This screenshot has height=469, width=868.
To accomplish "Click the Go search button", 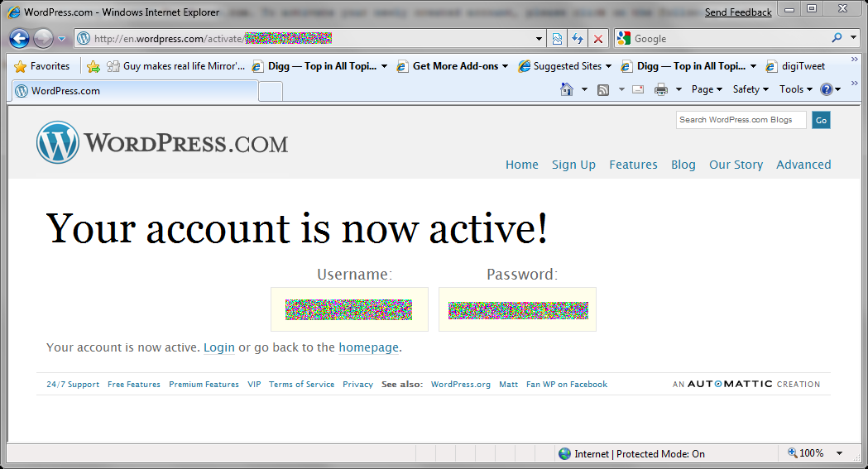I will 821,120.
